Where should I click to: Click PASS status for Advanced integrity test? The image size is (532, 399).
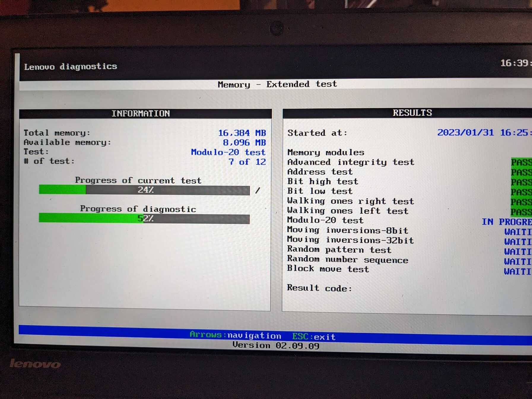[521, 162]
